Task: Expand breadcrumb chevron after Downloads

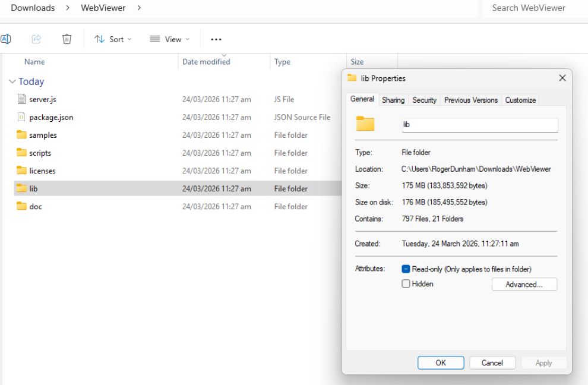Action: pyautogui.click(x=68, y=8)
